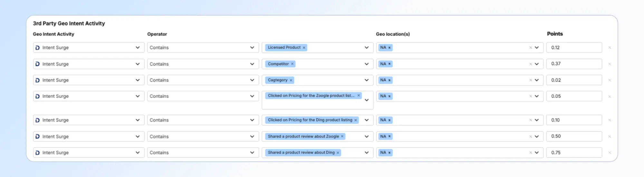The height and width of the screenshot is (177, 644).
Task: Remove Shared a product review about Ding tag
Action: 338,153
